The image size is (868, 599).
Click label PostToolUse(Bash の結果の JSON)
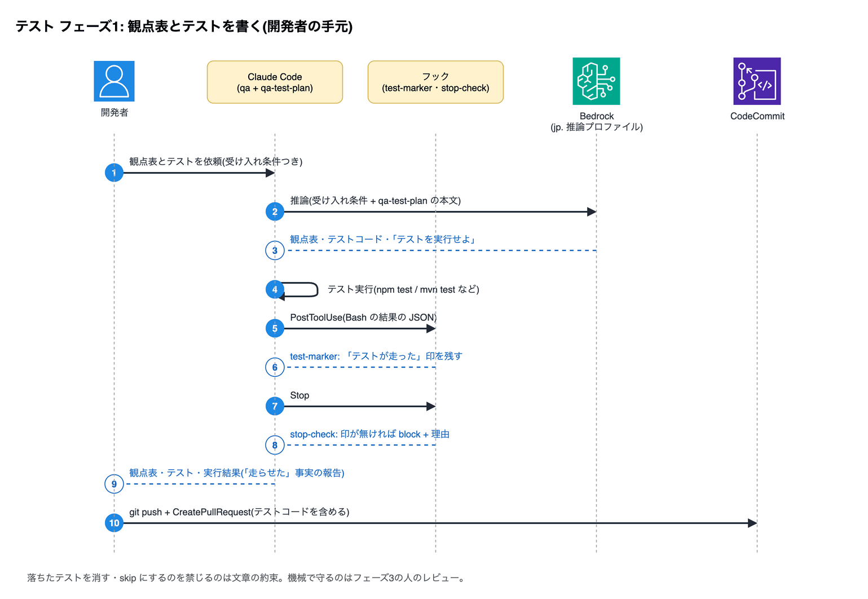pyautogui.click(x=363, y=318)
